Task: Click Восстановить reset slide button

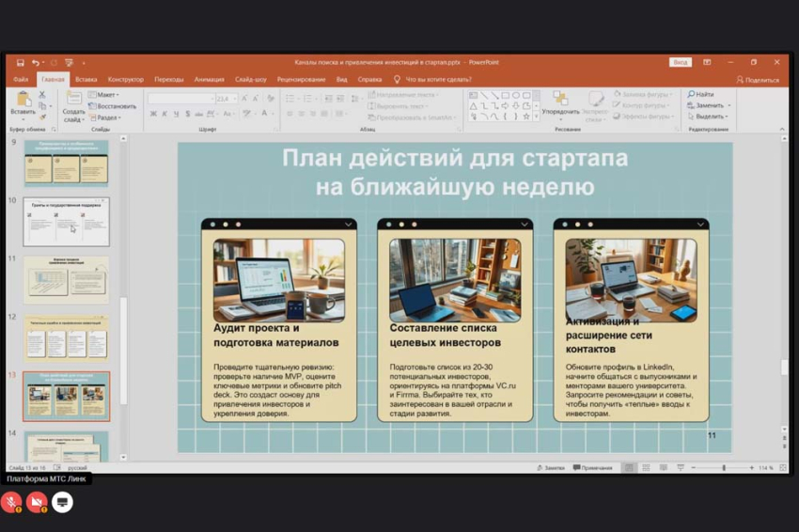Action: click(113, 106)
